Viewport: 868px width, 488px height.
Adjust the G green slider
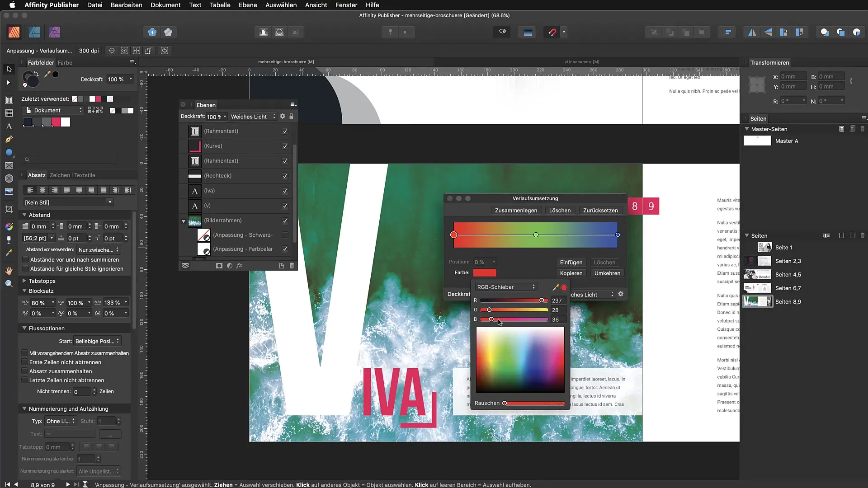[514, 310]
